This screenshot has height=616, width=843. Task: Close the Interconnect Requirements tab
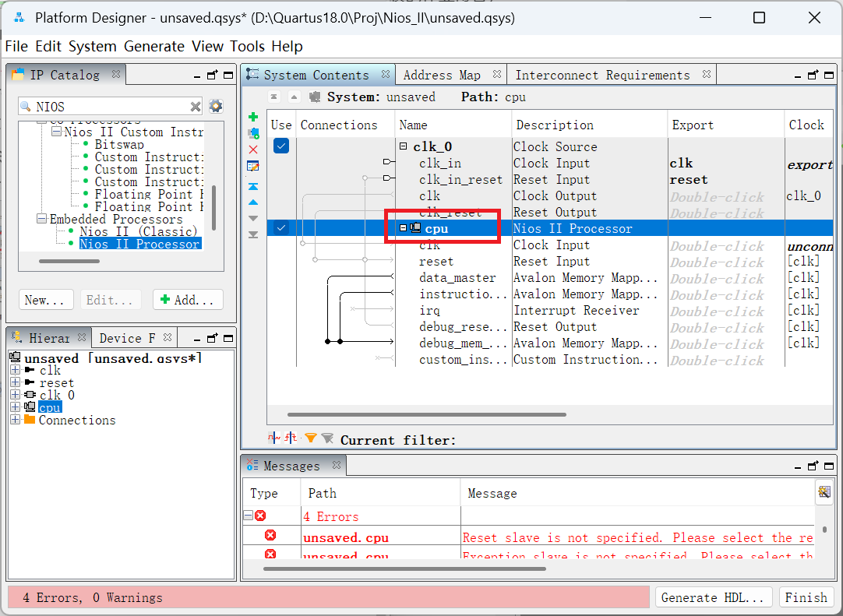707,74
